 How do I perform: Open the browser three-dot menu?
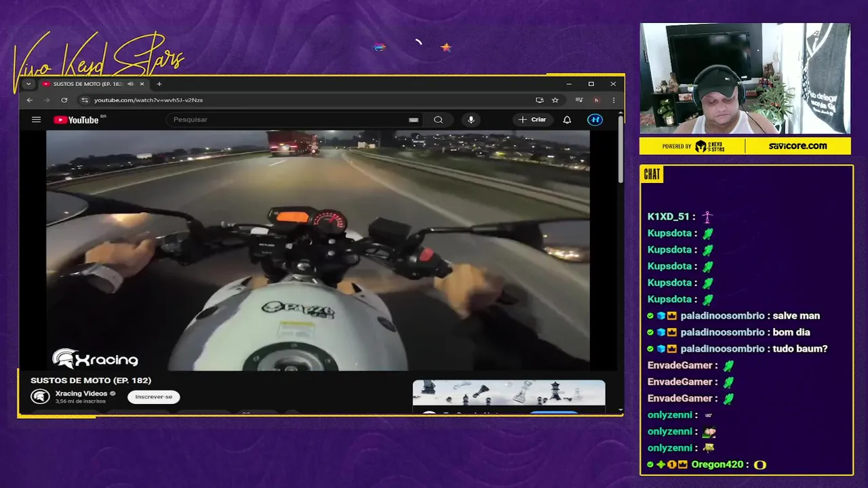[x=613, y=100]
